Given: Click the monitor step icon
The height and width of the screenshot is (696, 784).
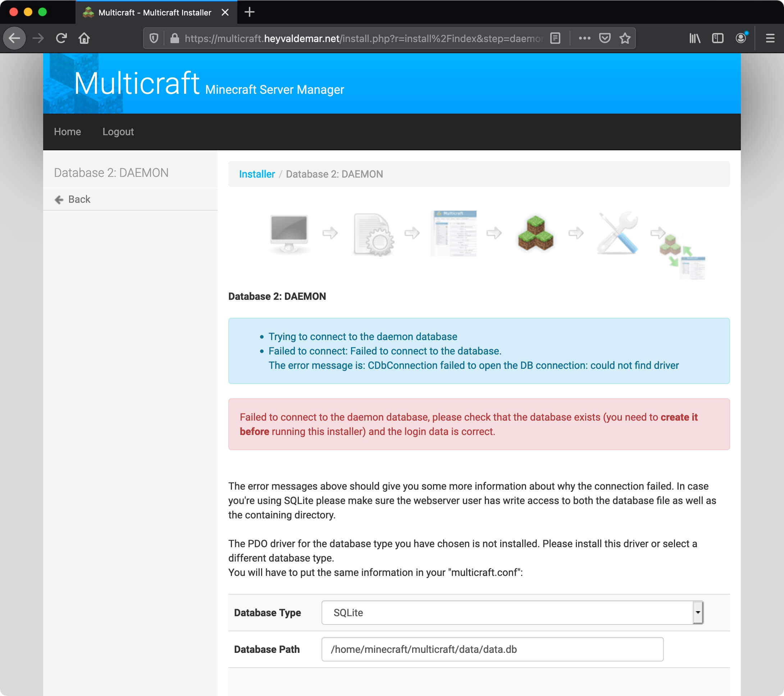Looking at the screenshot, I should click(x=289, y=234).
